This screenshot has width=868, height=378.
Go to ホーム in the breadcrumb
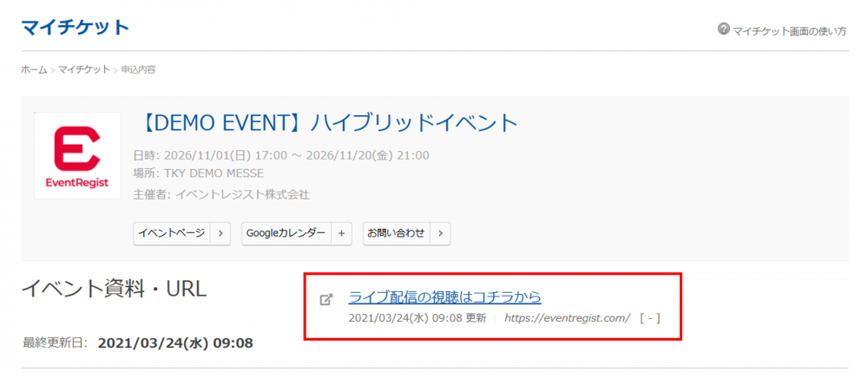(x=34, y=69)
